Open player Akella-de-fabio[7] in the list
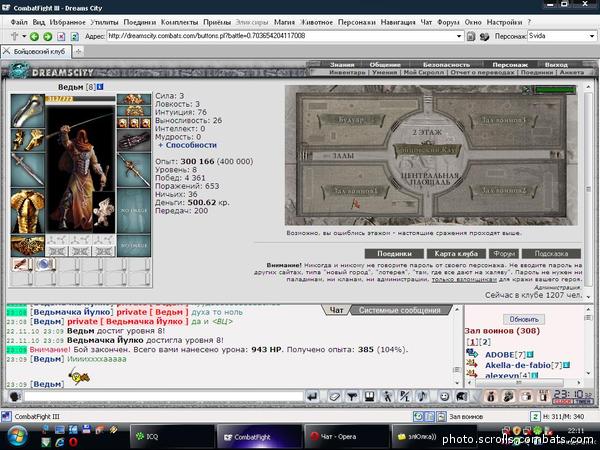Image resolution: width=600 pixels, height=450 pixels. click(523, 365)
